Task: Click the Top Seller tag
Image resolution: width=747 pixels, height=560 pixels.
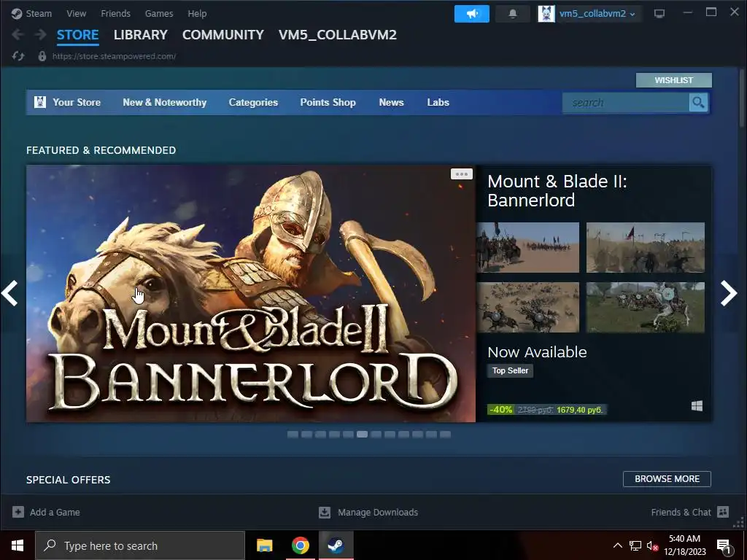Action: click(510, 370)
